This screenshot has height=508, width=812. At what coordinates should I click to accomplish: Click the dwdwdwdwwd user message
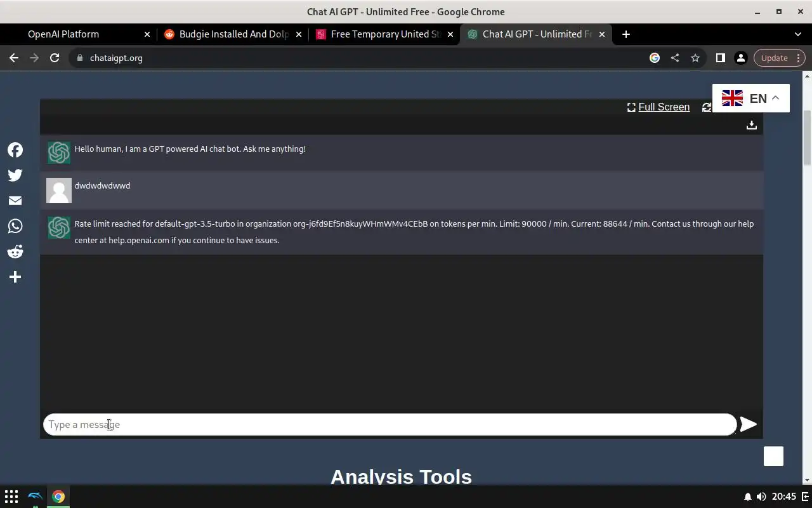(x=102, y=185)
